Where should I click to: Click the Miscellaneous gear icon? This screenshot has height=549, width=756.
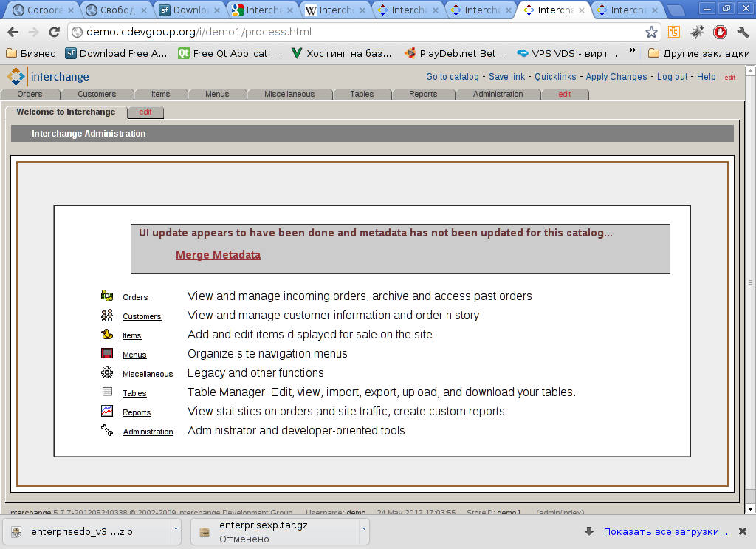point(107,372)
